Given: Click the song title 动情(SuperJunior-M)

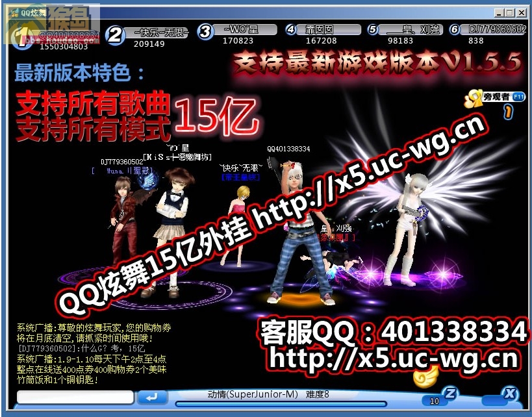Looking at the screenshot, I should coord(253,394).
